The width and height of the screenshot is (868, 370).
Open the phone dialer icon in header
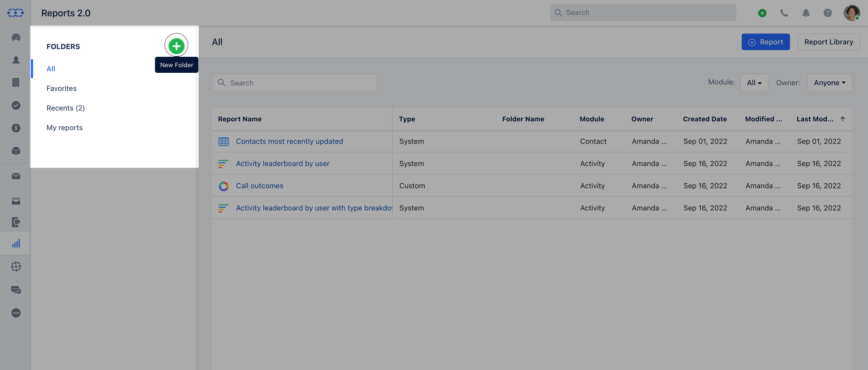(x=784, y=13)
